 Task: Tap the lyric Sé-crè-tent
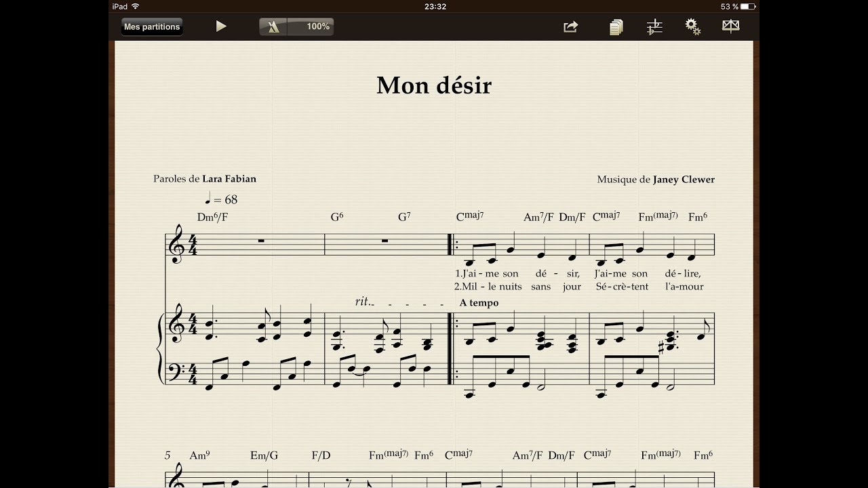click(623, 287)
